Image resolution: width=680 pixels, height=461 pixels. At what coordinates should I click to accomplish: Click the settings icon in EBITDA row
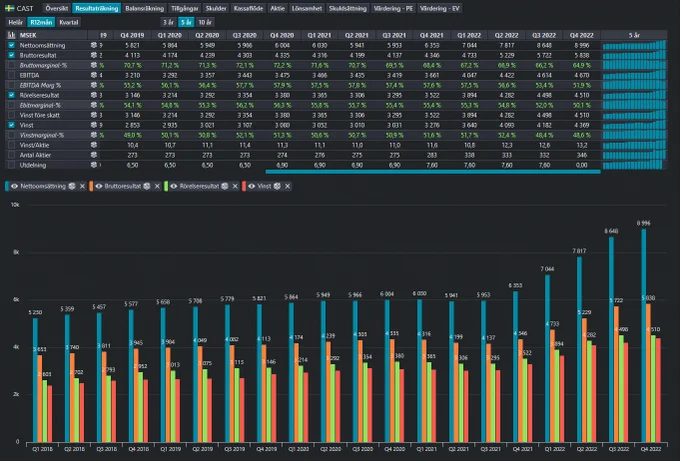pyautogui.click(x=94, y=75)
